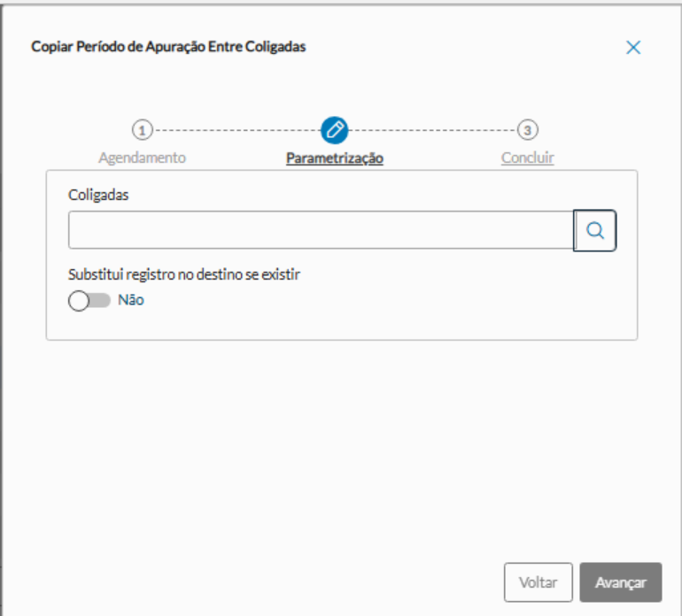Click the dotted line between steps 2 and 3
The height and width of the screenshot is (616, 682).
(432, 130)
